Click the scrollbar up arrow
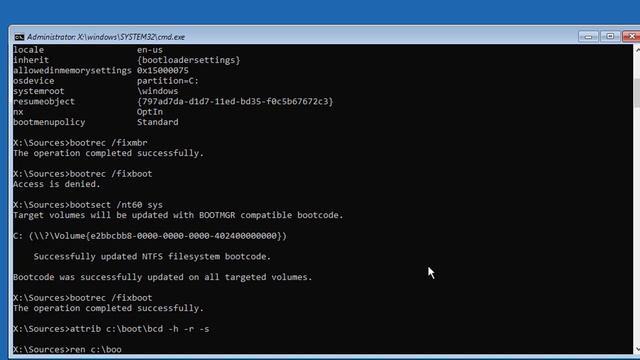 pos(637,50)
